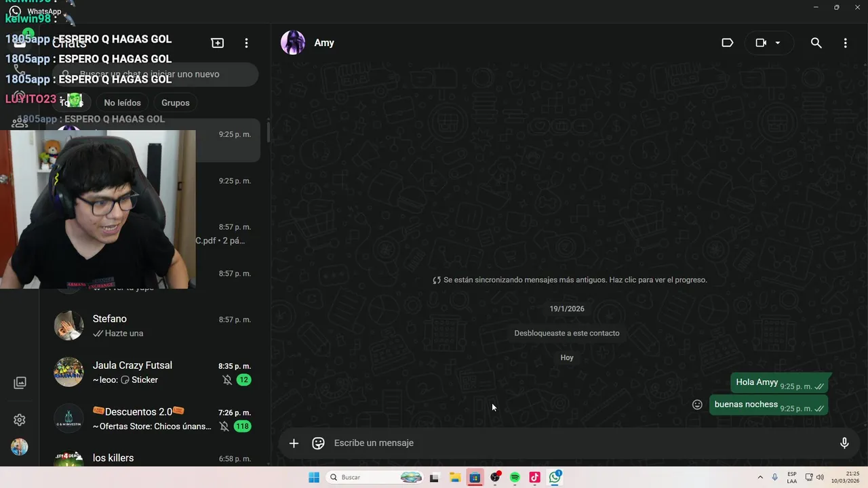Open the attach plus button in composer

[294, 443]
